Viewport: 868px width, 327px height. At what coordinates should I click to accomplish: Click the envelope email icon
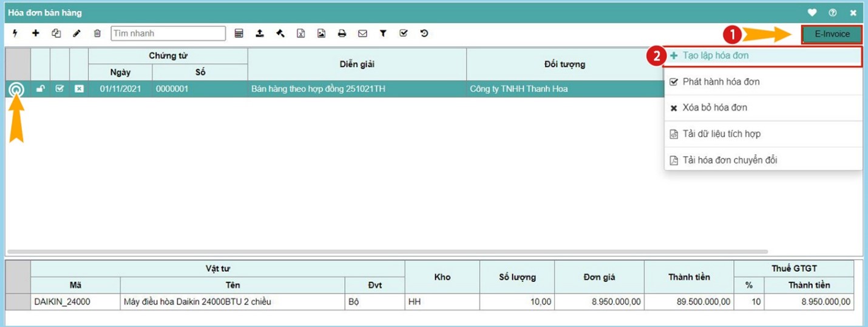[362, 33]
